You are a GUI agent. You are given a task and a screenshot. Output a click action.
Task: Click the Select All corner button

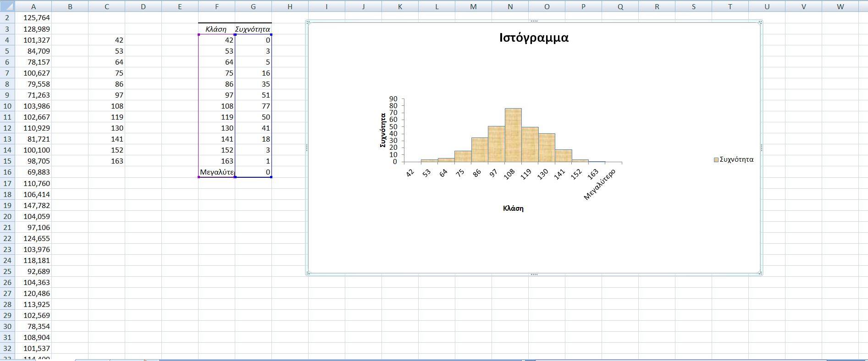tap(7, 6)
